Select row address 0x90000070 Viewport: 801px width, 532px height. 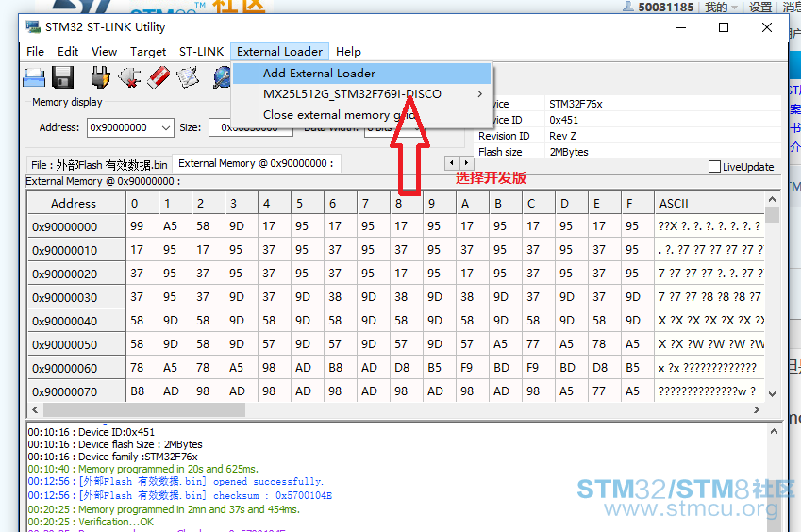[x=76, y=391]
